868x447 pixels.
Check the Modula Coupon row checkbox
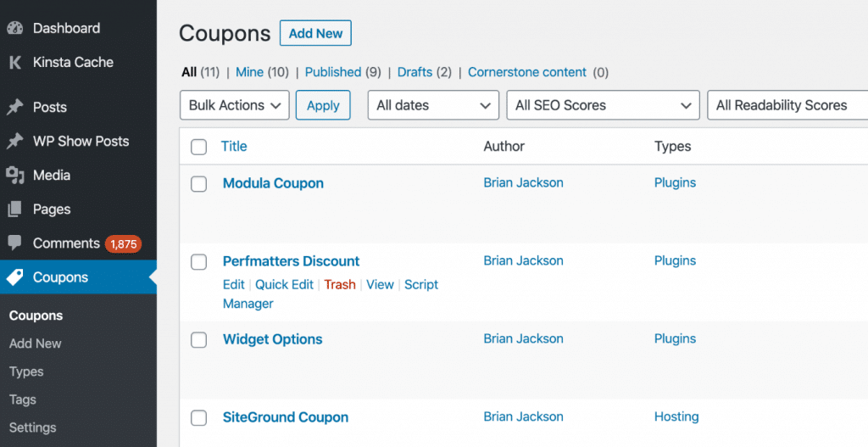coord(198,184)
